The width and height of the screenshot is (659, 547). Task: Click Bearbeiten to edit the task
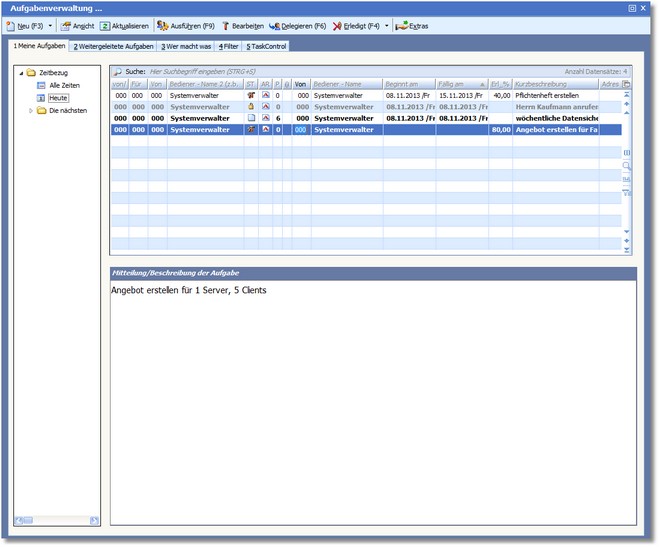(242, 26)
